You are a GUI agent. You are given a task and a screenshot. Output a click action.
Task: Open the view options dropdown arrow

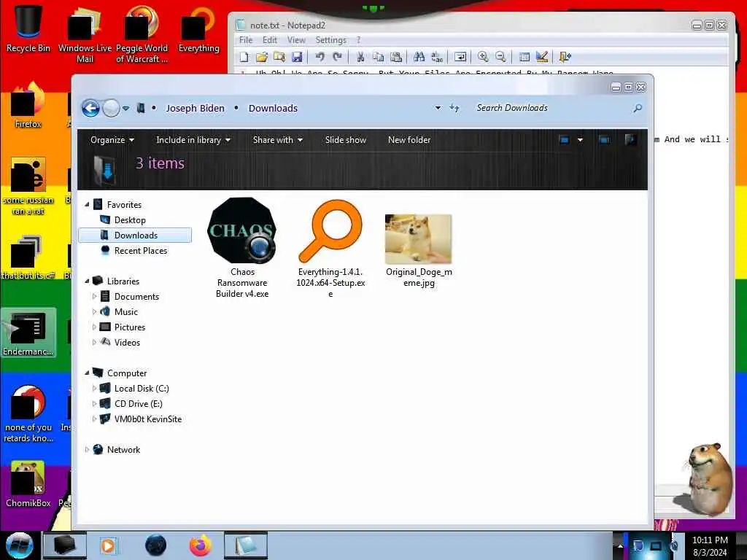click(580, 140)
